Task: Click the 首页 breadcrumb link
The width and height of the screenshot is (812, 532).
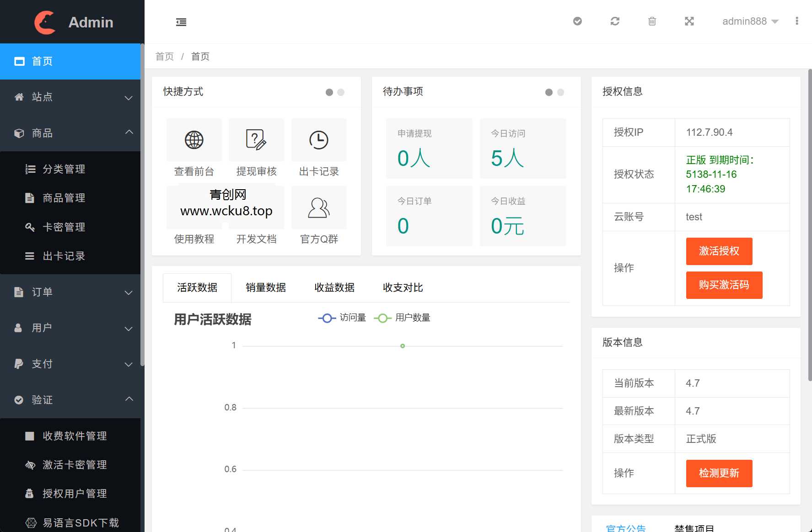Action: coord(164,56)
